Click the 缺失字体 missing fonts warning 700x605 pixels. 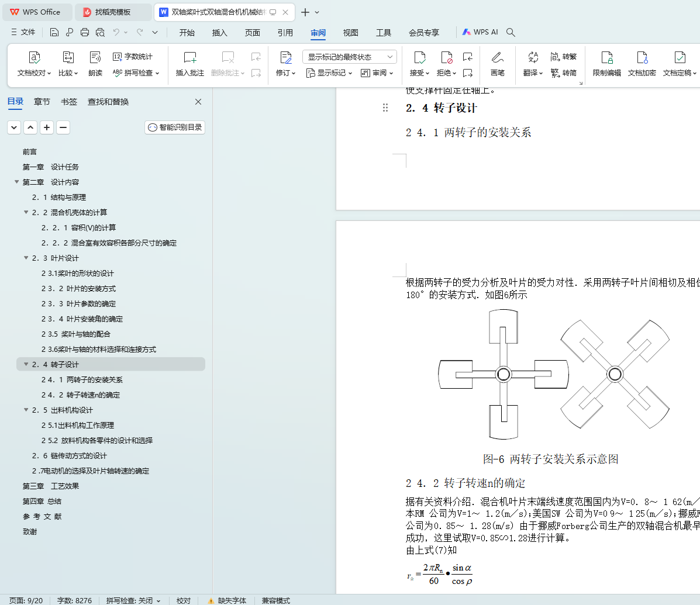coord(227,600)
